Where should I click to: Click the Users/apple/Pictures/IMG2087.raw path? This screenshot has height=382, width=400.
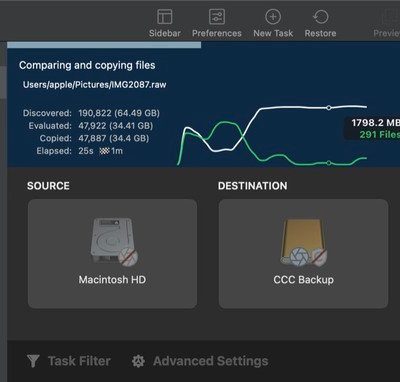click(x=95, y=85)
